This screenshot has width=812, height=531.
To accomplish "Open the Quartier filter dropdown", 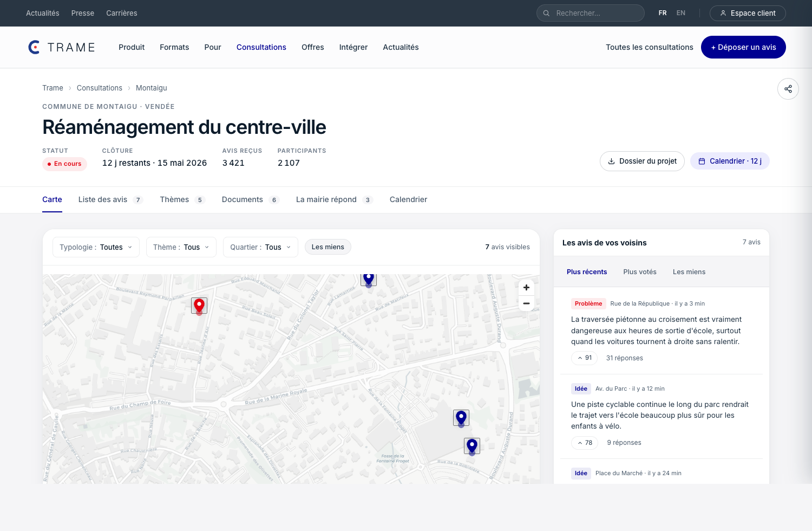I will tap(260, 247).
